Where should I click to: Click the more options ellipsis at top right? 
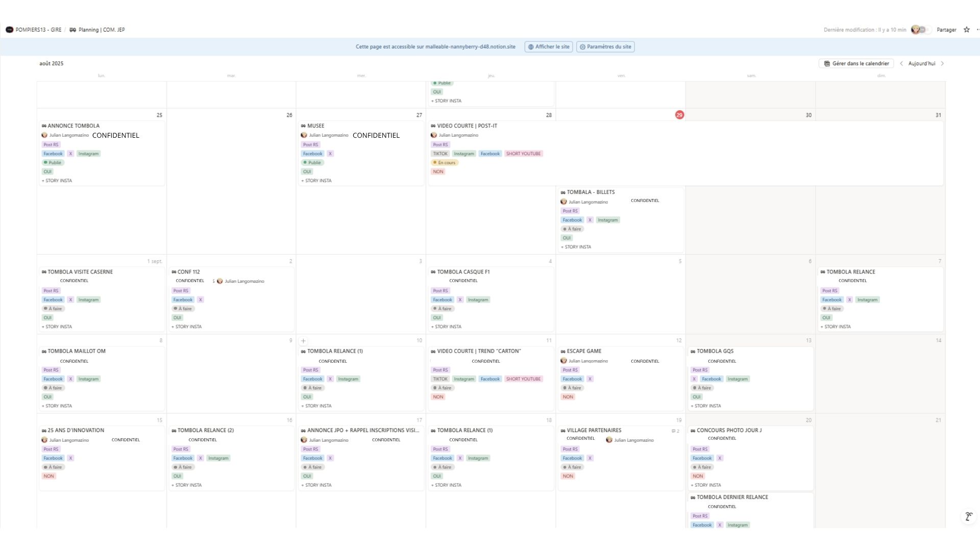[x=977, y=30]
